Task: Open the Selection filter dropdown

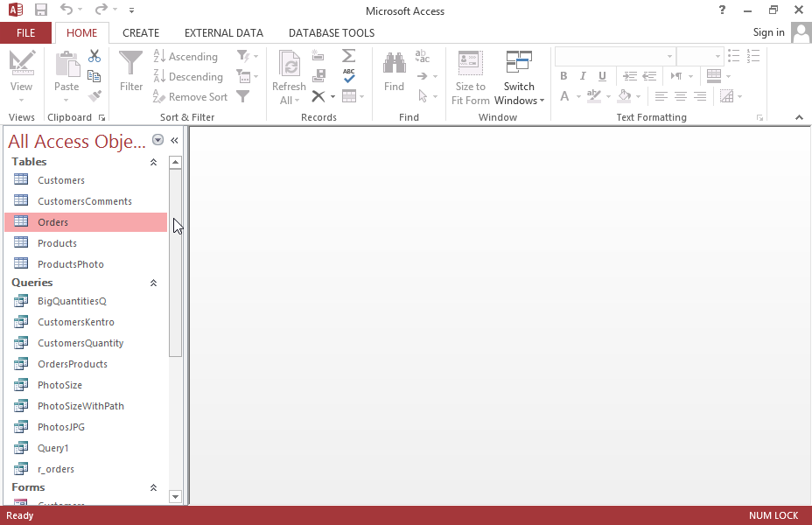Action: (x=247, y=56)
